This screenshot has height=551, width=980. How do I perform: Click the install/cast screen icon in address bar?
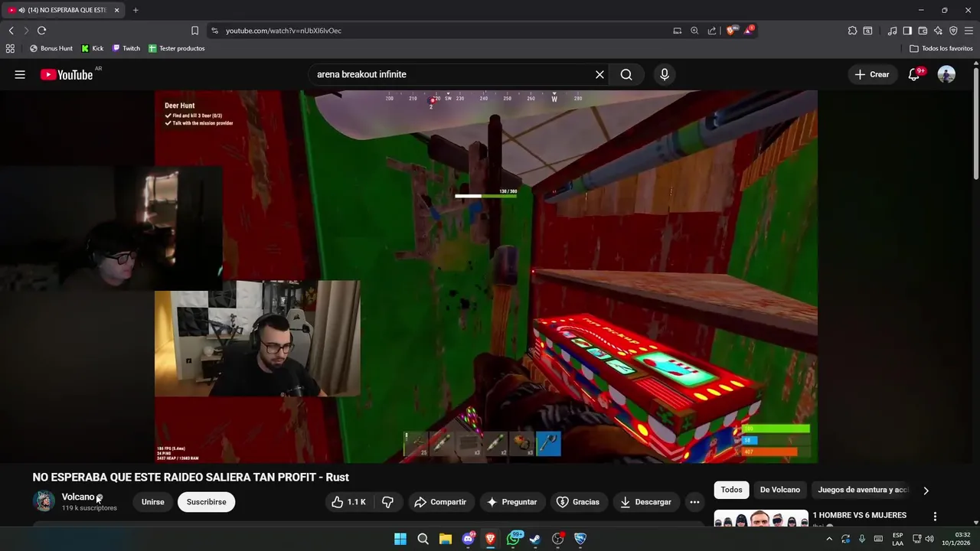coord(677,31)
